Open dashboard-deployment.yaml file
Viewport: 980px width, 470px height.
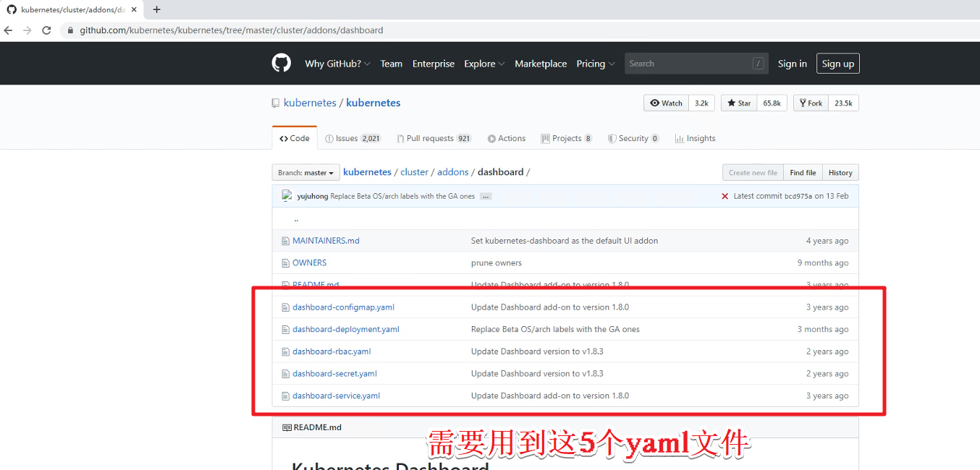[x=346, y=329]
